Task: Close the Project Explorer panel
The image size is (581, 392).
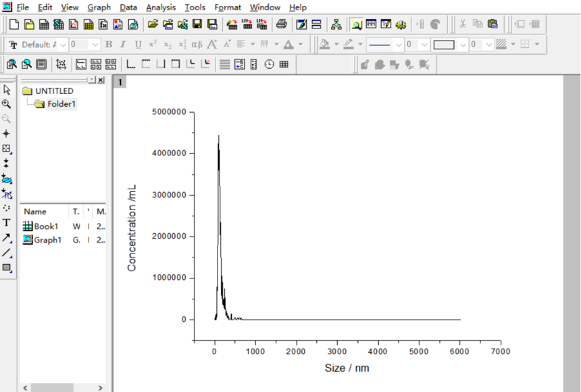Action: [x=101, y=80]
